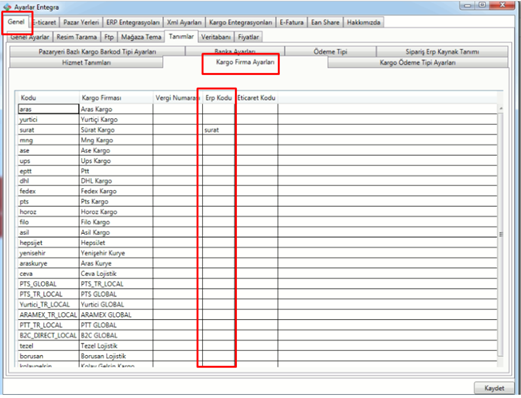Click the Eticaret Kodu column header
Image resolution: width=521 pixels, height=398 pixels.
pos(256,98)
